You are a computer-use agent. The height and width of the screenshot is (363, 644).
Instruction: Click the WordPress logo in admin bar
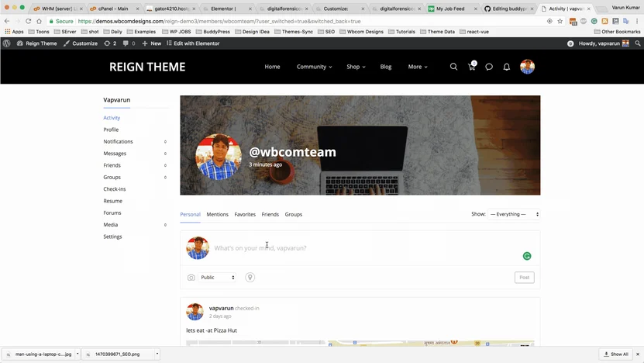6,43
